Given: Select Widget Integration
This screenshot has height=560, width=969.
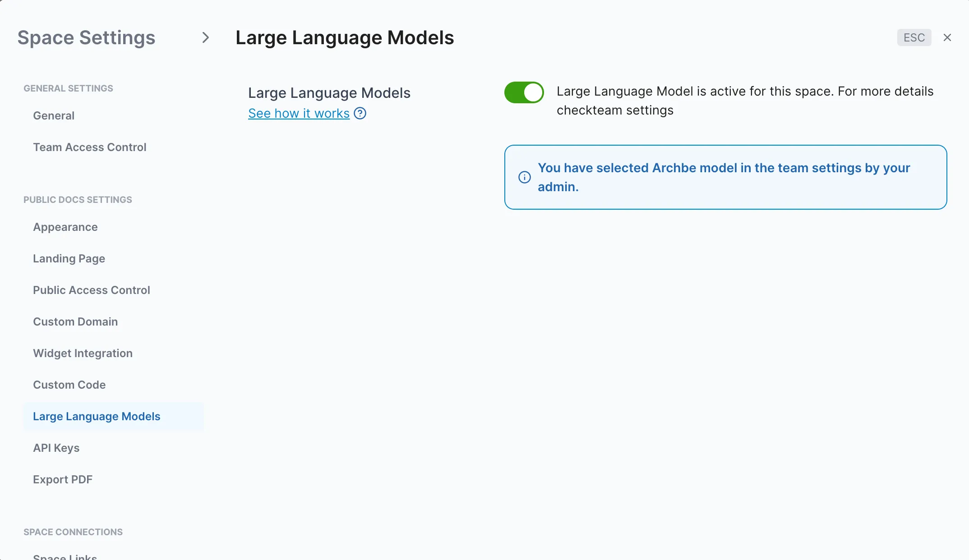Looking at the screenshot, I should pos(83,353).
